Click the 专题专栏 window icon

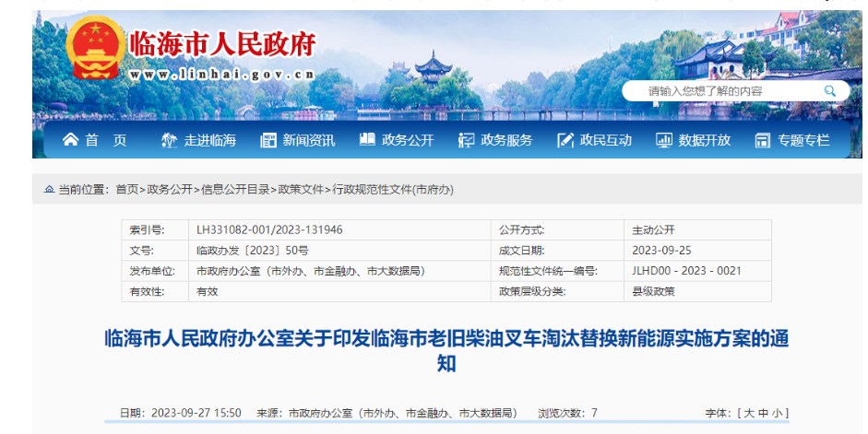[762, 140]
